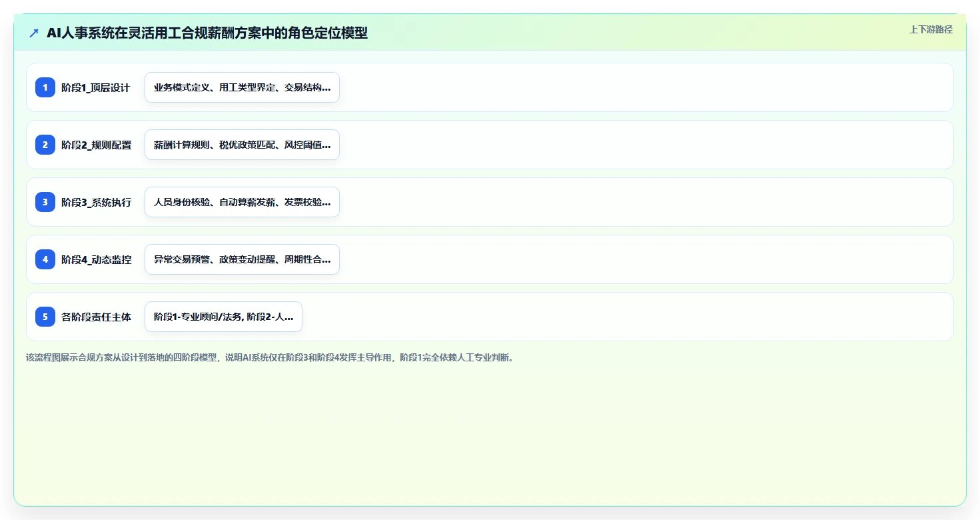Select the step 5 number badge

coord(45,317)
